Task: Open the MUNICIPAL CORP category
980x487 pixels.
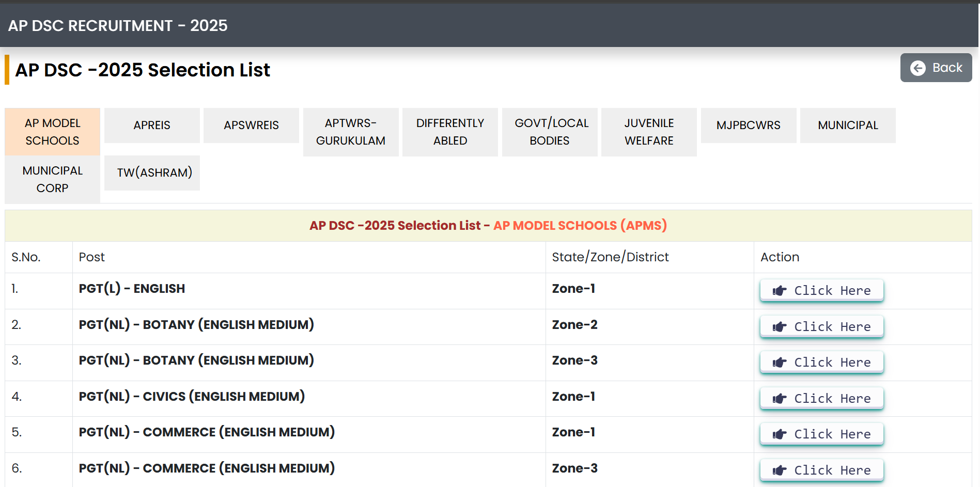Action: click(52, 179)
